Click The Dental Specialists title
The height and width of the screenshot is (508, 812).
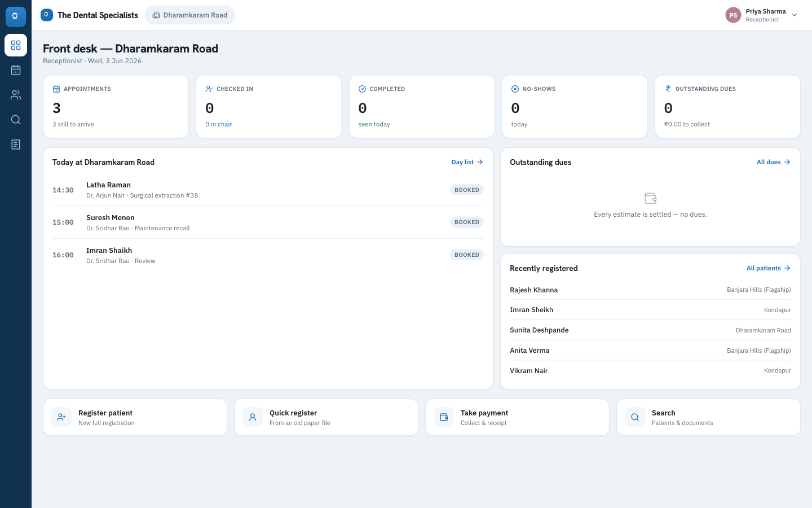coord(98,15)
